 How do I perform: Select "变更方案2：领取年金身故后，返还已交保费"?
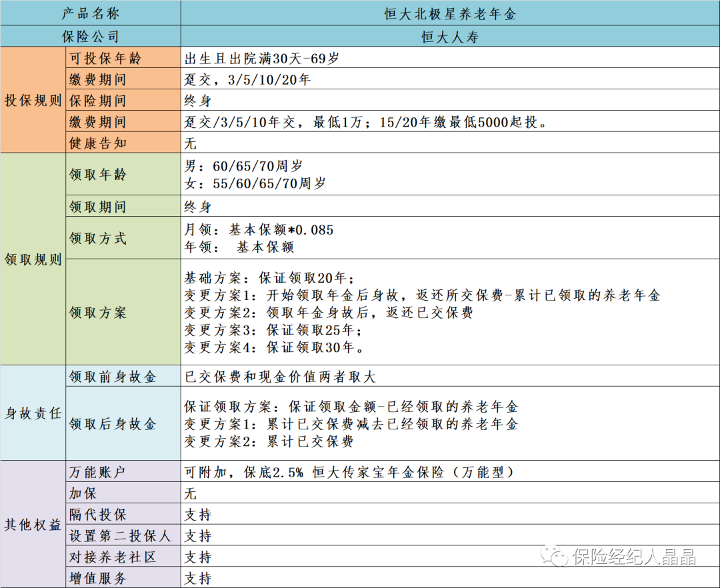[329, 313]
